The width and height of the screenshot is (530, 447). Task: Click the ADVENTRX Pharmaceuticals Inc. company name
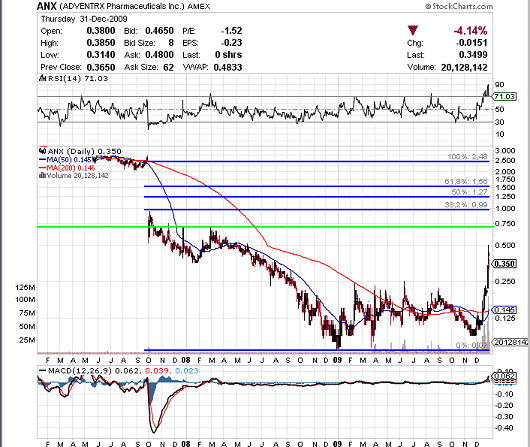(122, 6)
